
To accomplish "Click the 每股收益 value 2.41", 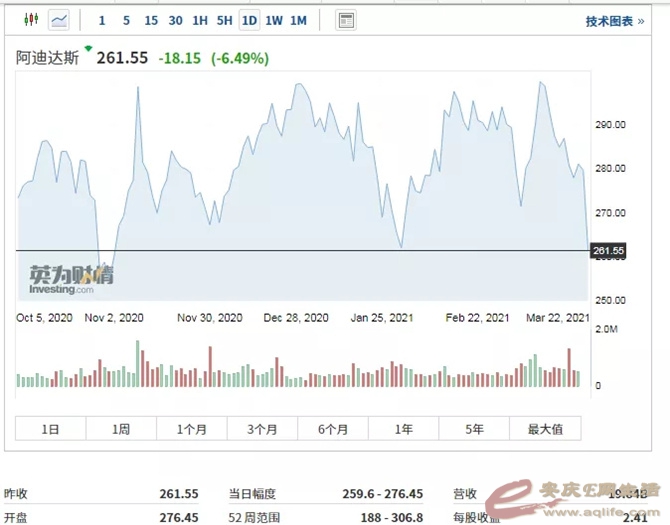I will [x=635, y=518].
